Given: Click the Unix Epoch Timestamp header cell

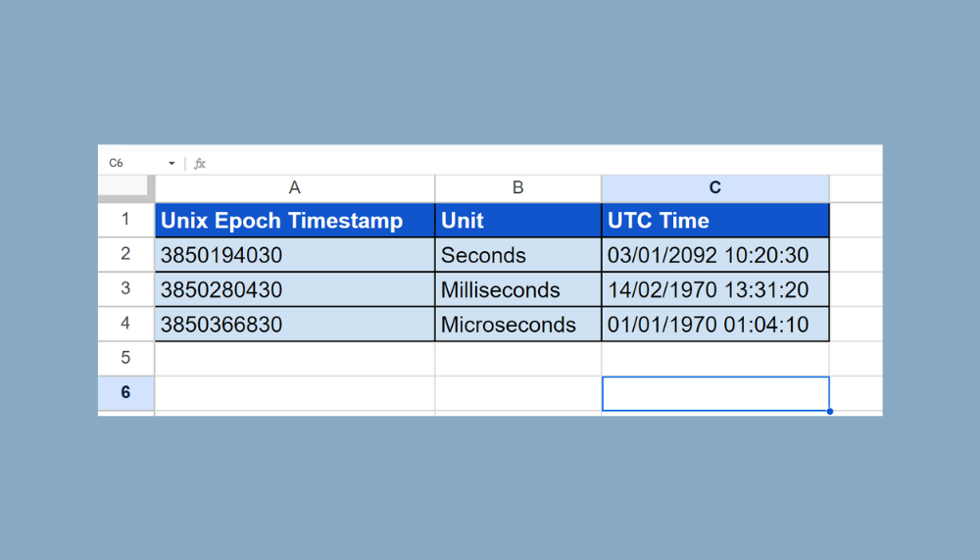Looking at the screenshot, I should pyautogui.click(x=294, y=221).
